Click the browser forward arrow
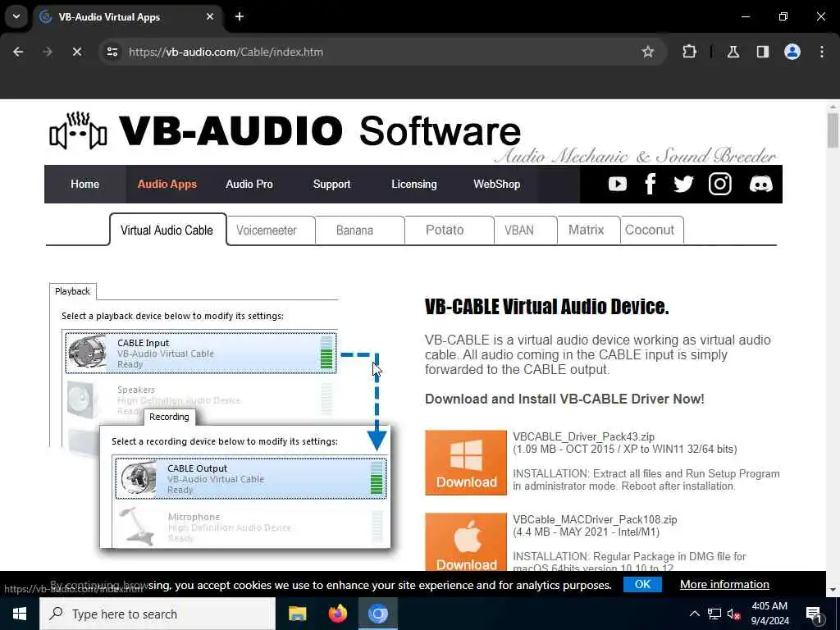This screenshot has height=630, width=840. (47, 52)
